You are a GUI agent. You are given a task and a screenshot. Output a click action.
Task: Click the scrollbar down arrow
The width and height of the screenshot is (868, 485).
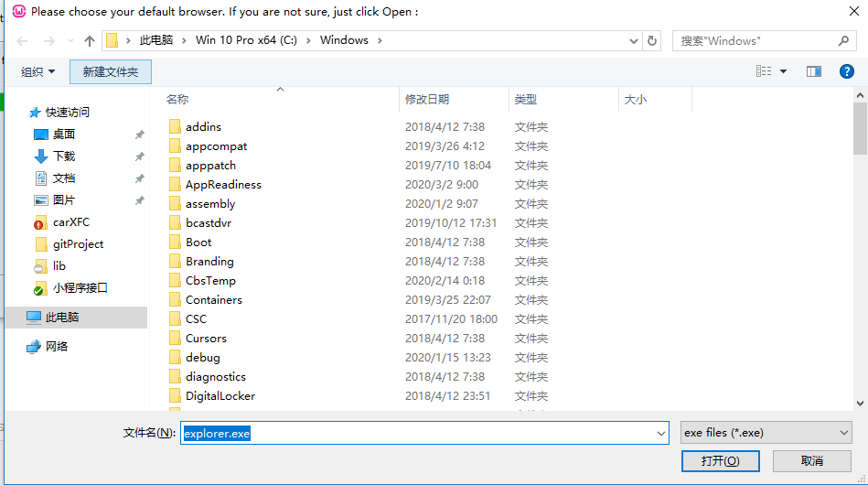860,404
